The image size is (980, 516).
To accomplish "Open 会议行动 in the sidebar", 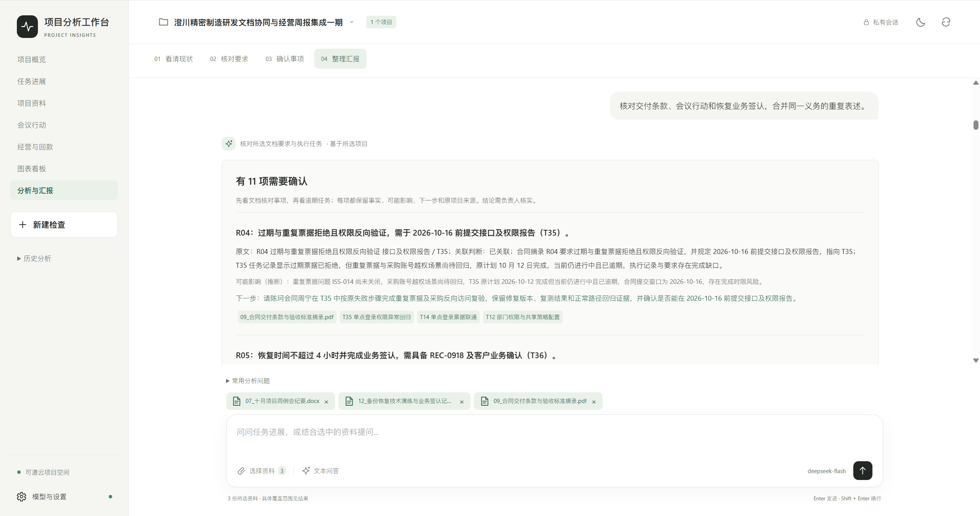I will [x=64, y=125].
